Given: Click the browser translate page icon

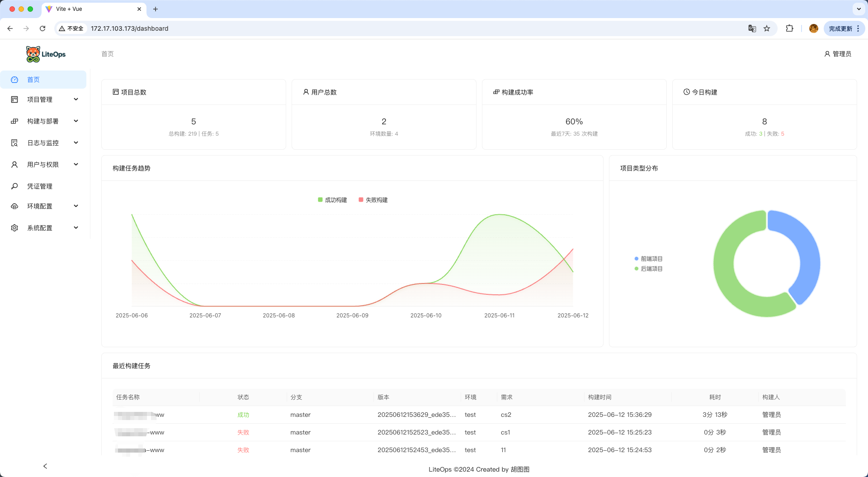Looking at the screenshot, I should point(752,28).
